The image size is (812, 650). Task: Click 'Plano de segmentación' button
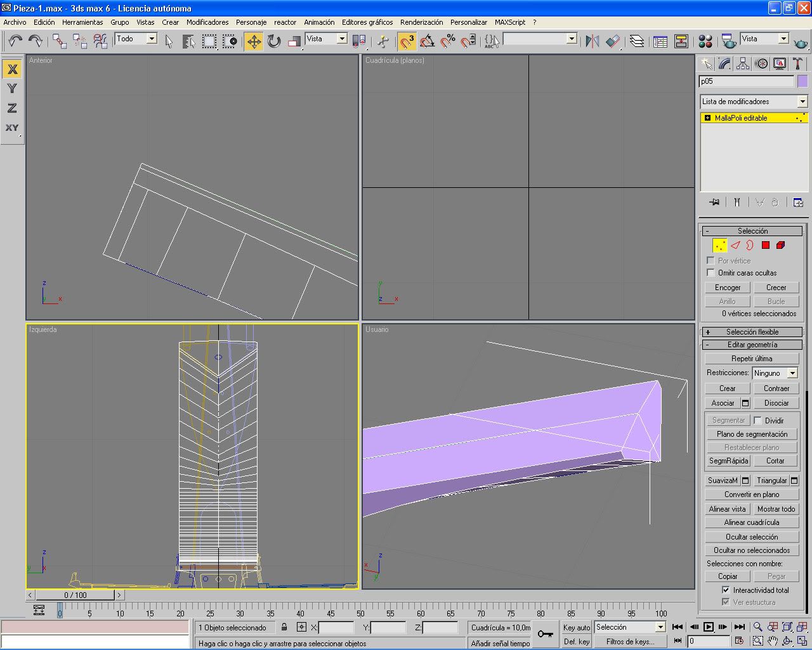coord(752,434)
